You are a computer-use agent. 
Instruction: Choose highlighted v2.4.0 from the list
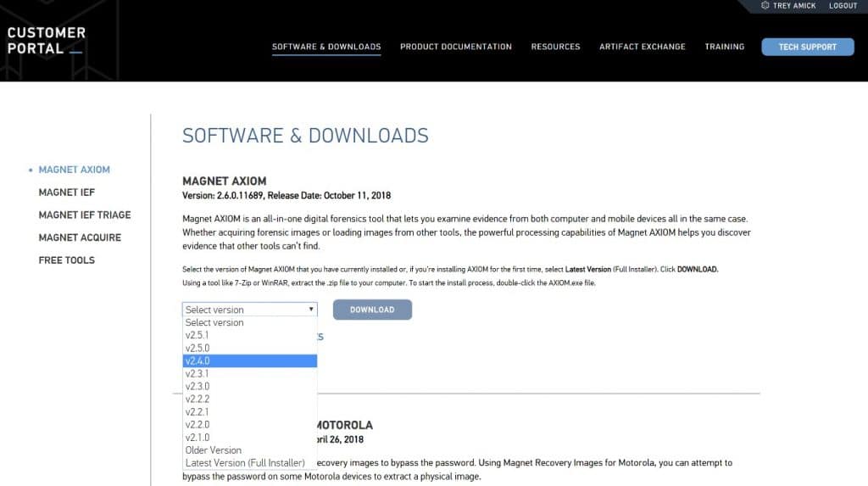coord(250,360)
